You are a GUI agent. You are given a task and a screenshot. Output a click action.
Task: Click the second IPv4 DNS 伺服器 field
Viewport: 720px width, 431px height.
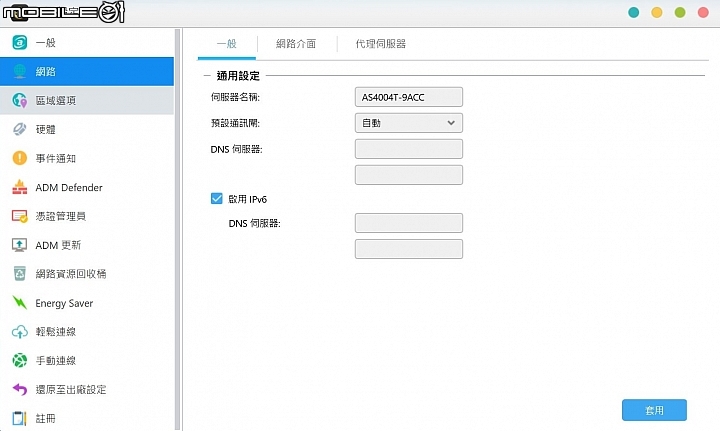(x=409, y=175)
